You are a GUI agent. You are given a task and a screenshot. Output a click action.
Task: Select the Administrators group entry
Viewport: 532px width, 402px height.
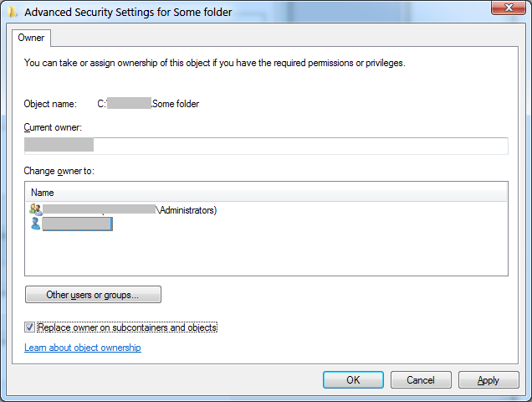[x=130, y=210]
